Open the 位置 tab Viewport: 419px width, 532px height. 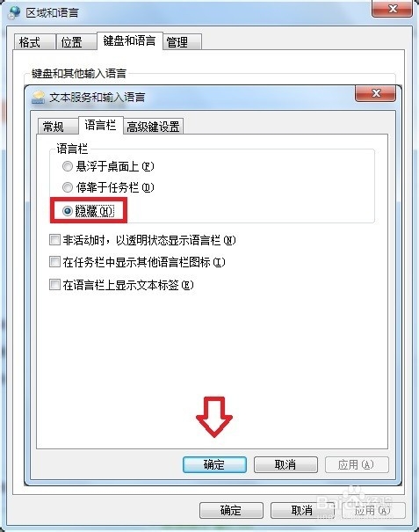pos(76,42)
